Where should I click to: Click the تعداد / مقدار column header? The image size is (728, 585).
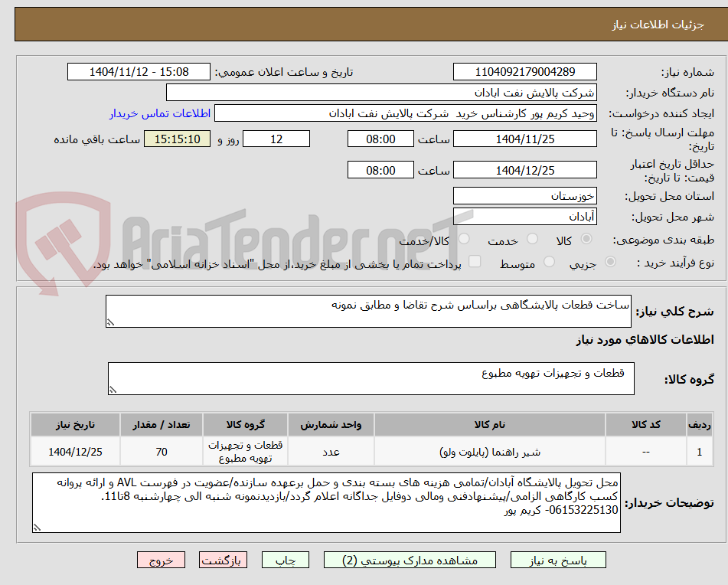click(x=161, y=424)
